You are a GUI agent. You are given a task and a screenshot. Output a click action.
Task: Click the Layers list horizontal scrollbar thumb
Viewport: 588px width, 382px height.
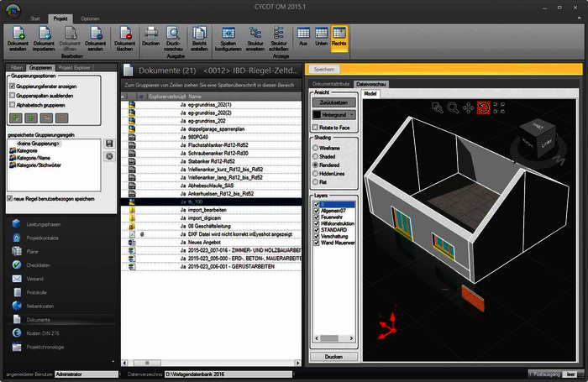coord(329,338)
